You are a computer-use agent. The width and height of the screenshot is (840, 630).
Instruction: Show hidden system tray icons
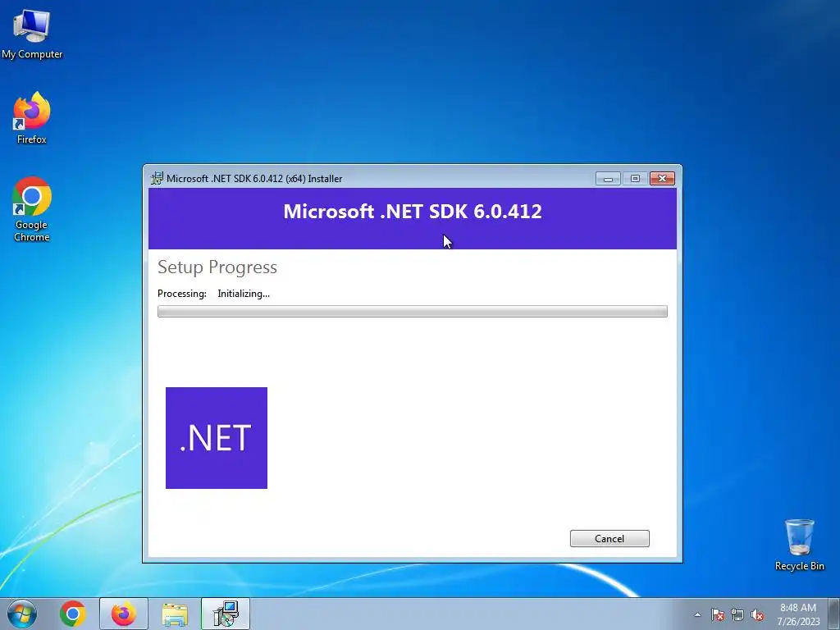pos(697,614)
